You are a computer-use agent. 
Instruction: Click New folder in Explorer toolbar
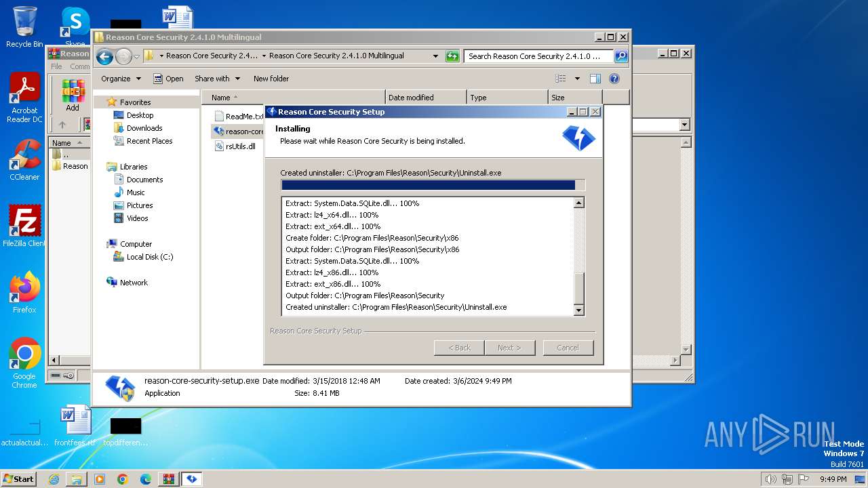(x=271, y=79)
